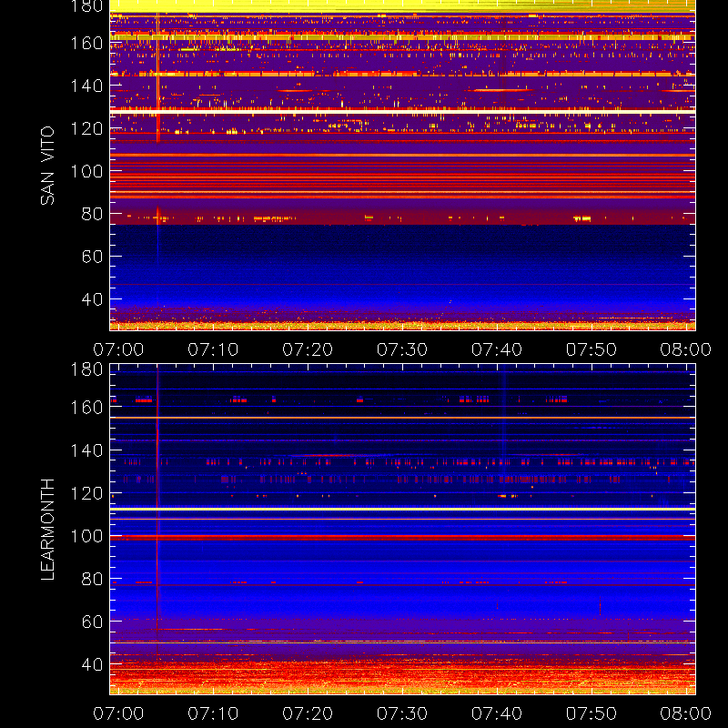Click 07:50 time label under San Vito plot
The height and width of the screenshot is (728, 728).
point(591,349)
